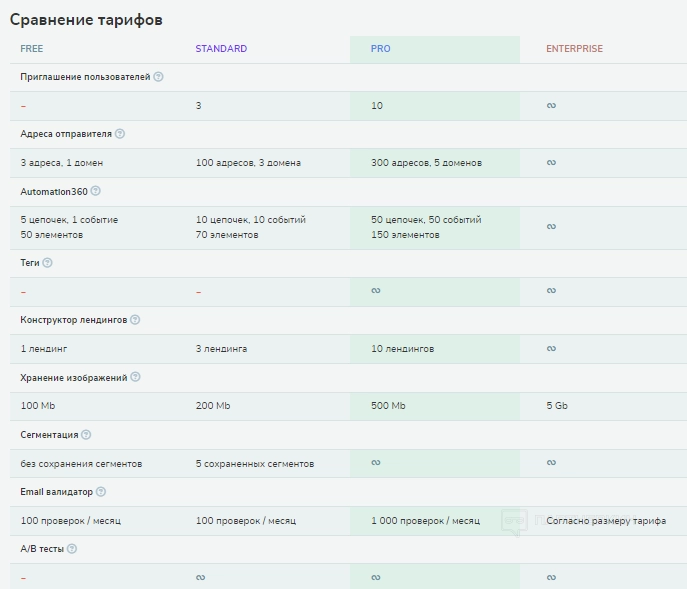Open help icon next to Хранение изображений
This screenshot has width=687, height=589.
[x=135, y=377]
